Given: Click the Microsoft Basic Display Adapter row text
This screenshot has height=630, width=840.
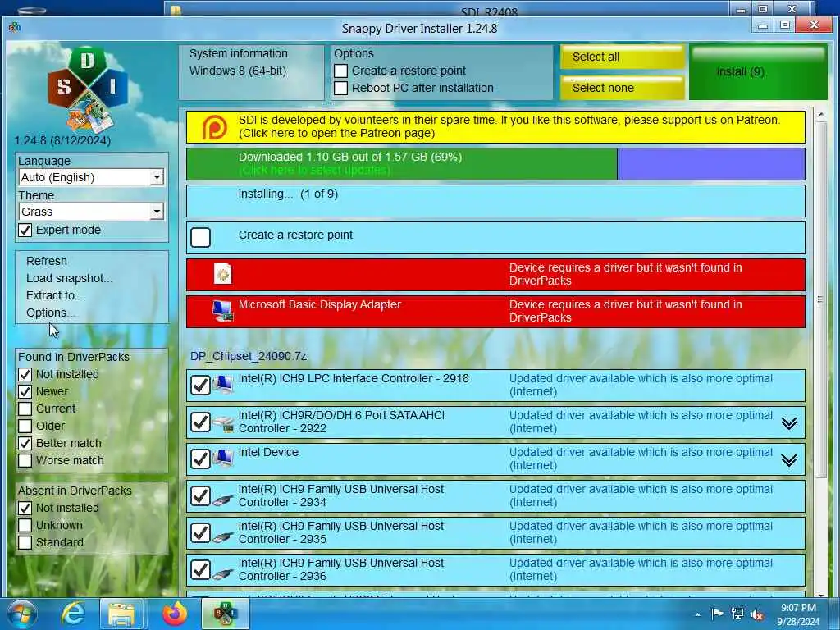Looking at the screenshot, I should tap(319, 304).
